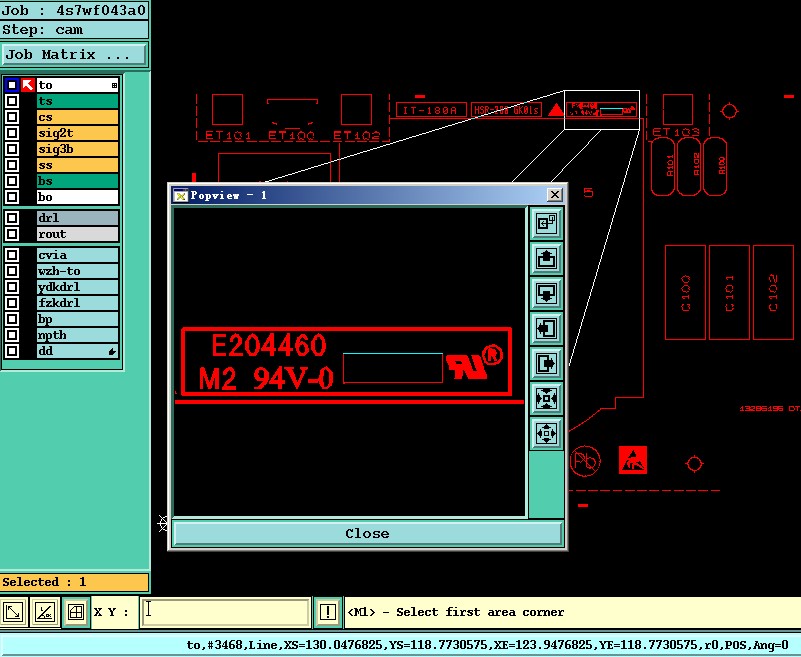Open the Job Matrix button
Image resolution: width=801 pixels, height=657 pixels.
[74, 55]
